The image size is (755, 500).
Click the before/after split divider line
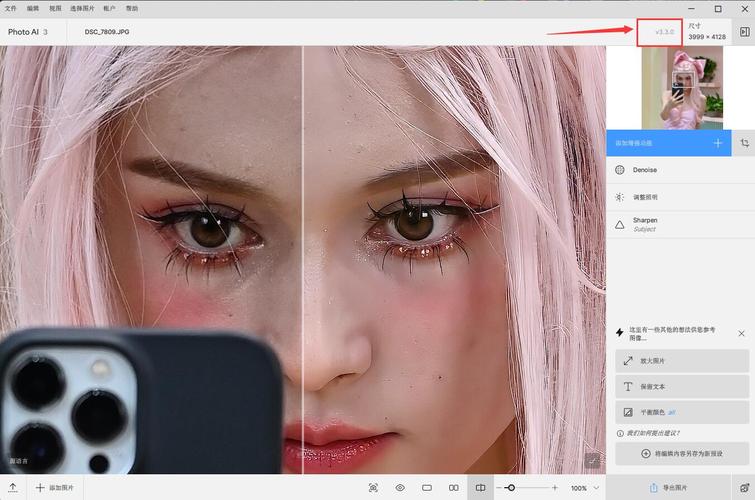pyautogui.click(x=302, y=260)
